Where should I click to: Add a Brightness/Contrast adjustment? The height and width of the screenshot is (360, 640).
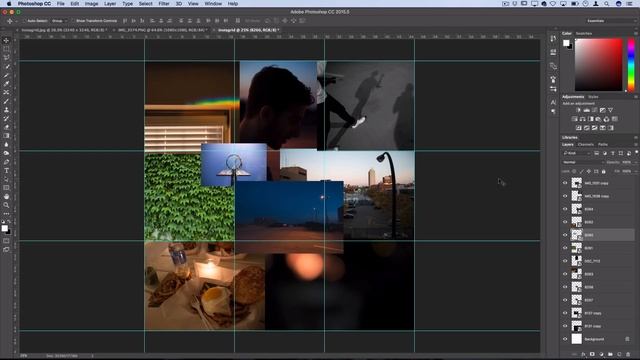(578, 110)
